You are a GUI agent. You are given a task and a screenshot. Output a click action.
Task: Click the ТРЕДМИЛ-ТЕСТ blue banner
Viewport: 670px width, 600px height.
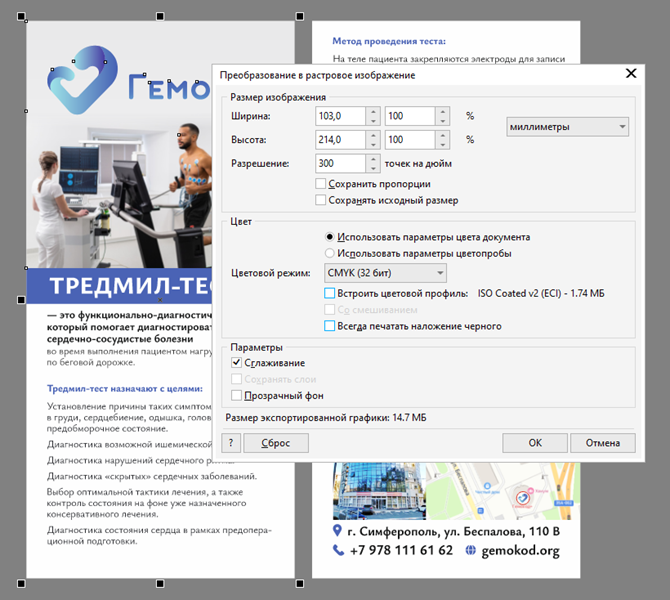point(119,285)
